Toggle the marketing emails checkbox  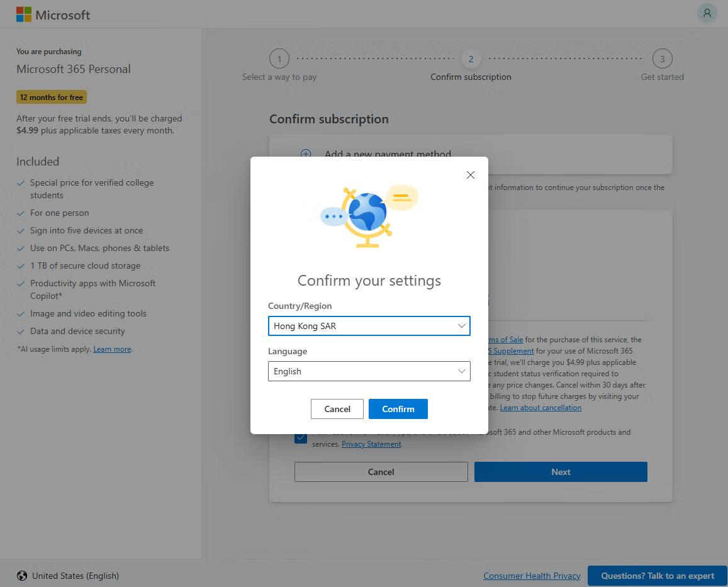[x=301, y=438]
